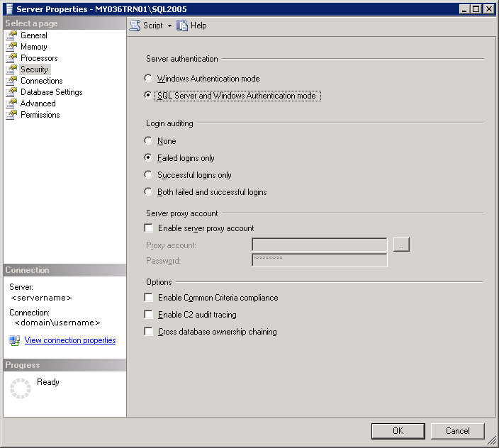499x448 pixels.
Task: Open the Connections page
Action: click(42, 81)
